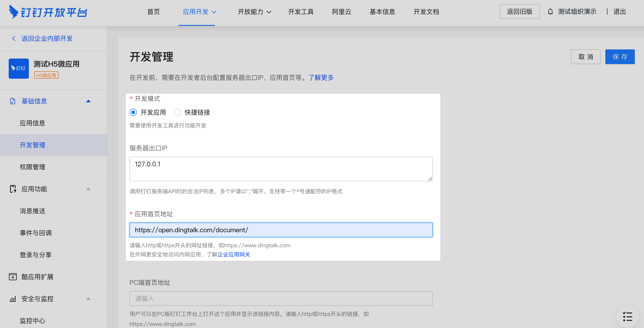Viewport: 644px width, 328px height.
Task: Collapse the 安全与监控 section arrow
Action: click(x=88, y=299)
